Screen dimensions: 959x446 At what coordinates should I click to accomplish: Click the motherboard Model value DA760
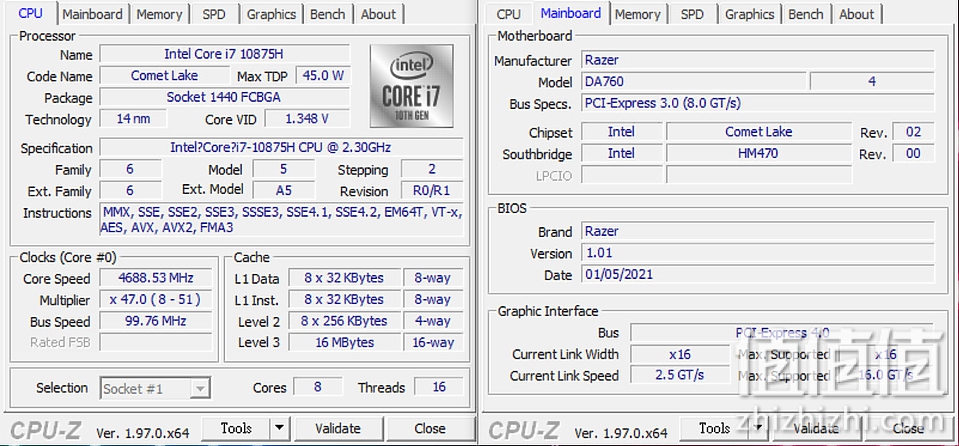694,81
